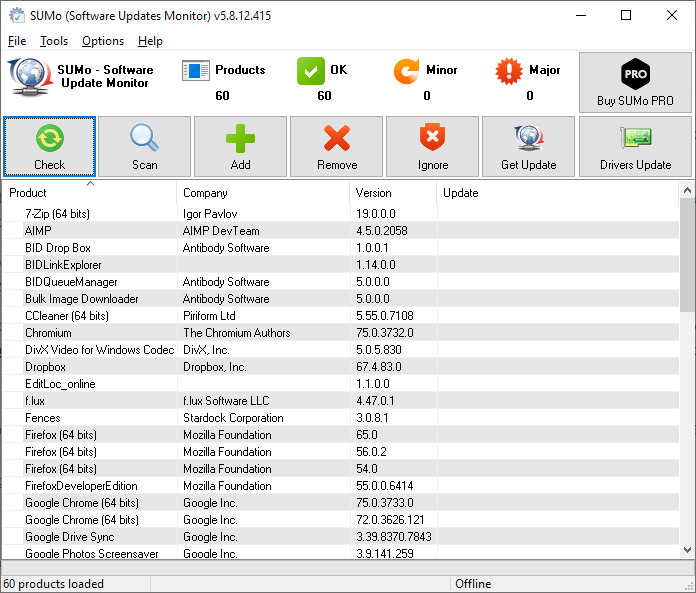Open the Options menu

[x=103, y=41]
